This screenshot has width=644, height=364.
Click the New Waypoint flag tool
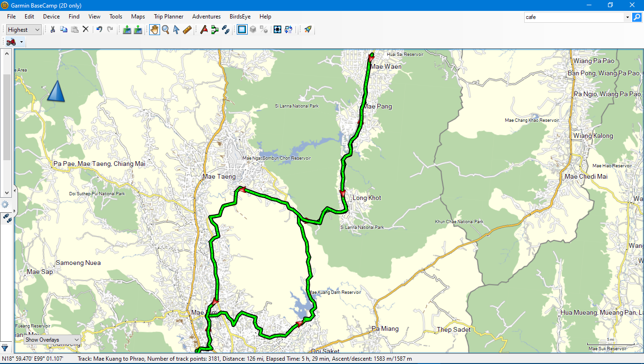point(204,29)
